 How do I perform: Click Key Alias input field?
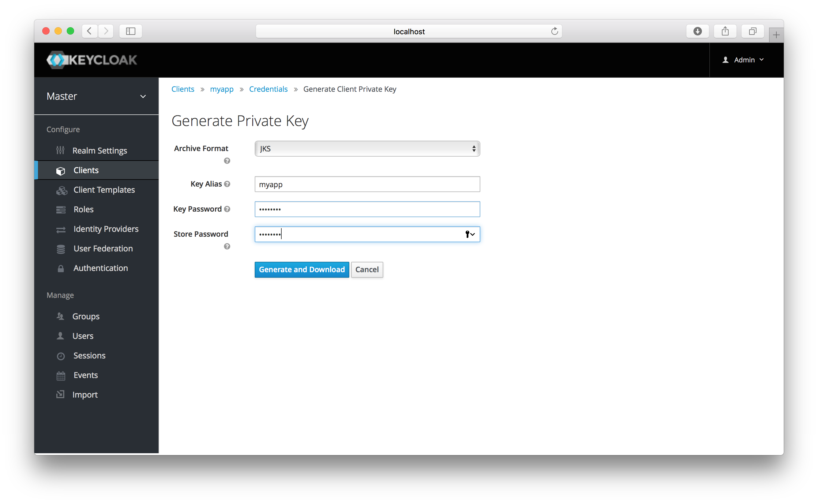(366, 184)
